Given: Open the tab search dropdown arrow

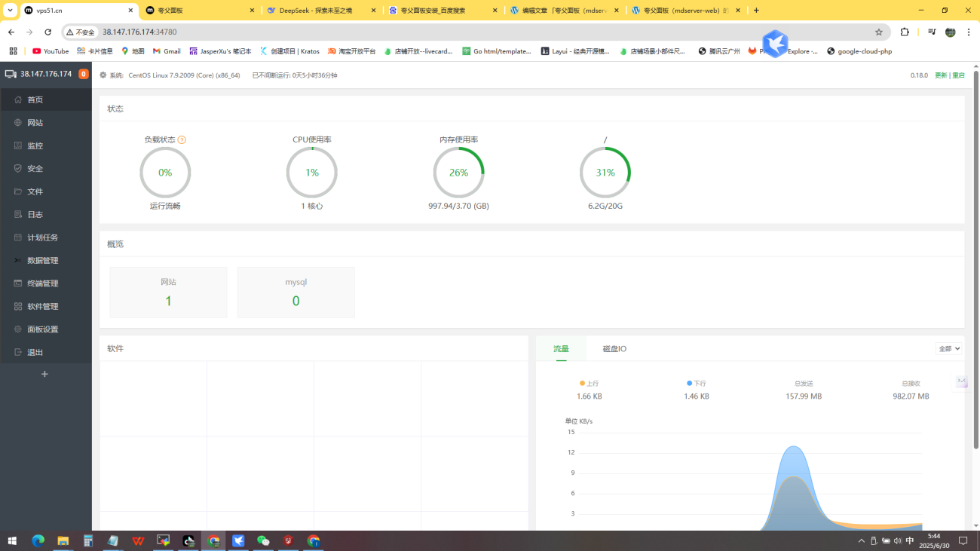Looking at the screenshot, I should [x=10, y=11].
